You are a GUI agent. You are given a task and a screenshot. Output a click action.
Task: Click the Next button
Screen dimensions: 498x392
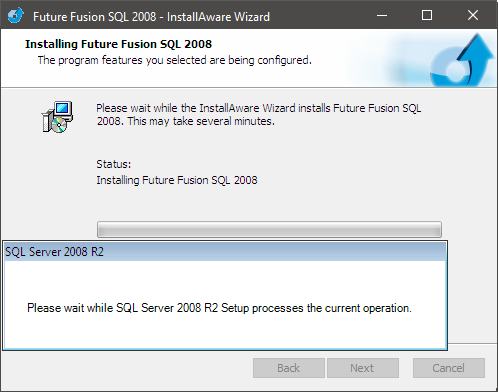363,368
